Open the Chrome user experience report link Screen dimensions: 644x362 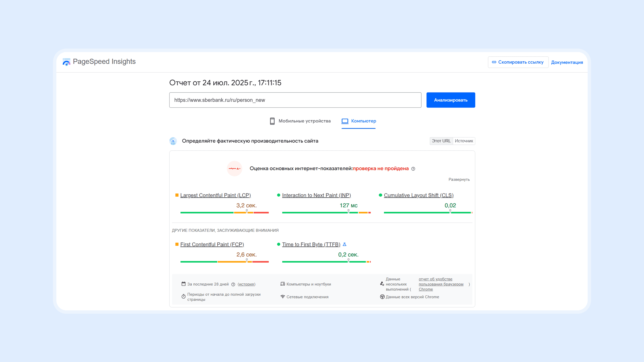[x=441, y=284]
